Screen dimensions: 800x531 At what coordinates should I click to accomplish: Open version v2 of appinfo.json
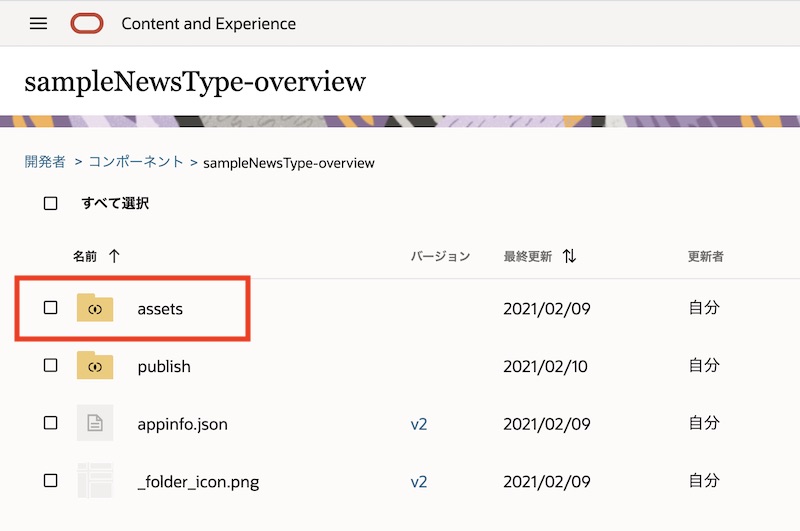(419, 424)
